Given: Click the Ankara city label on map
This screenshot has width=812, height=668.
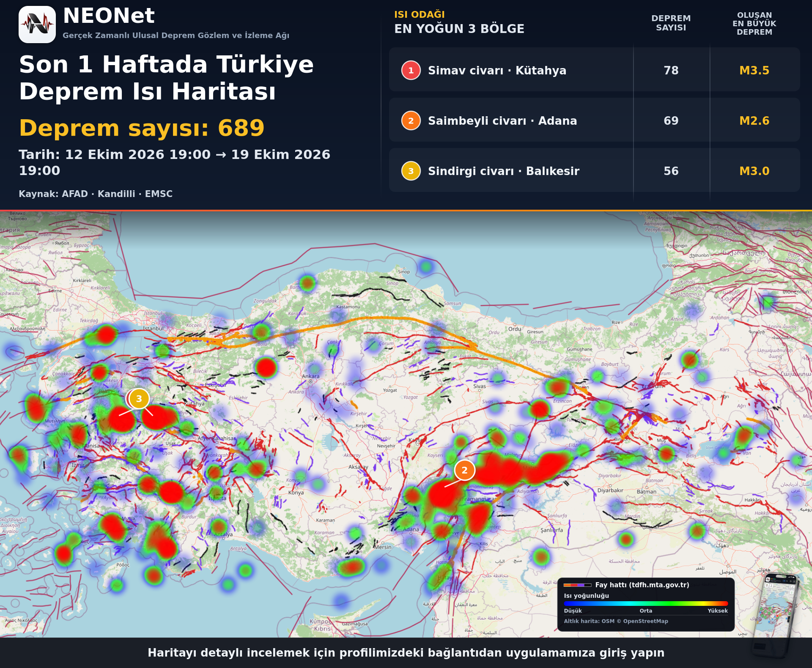Looking at the screenshot, I should coord(310,376).
